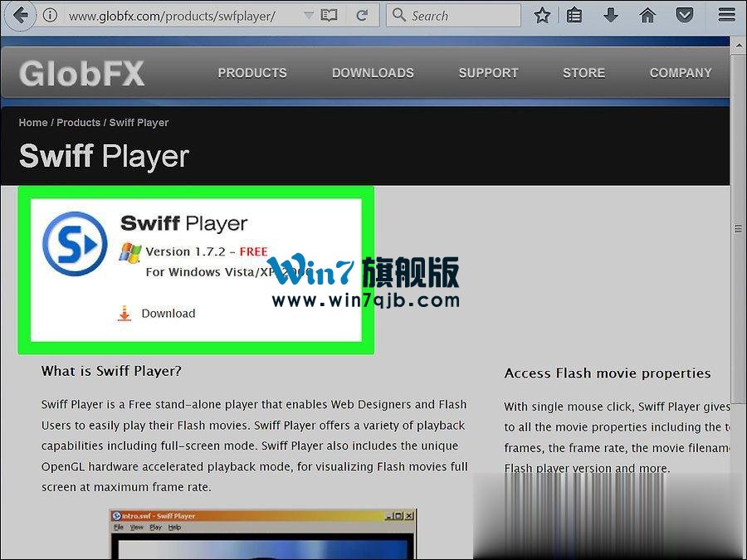Click the address bar URL globfx.com/products/swfplayer
747x560 pixels.
click(x=172, y=17)
